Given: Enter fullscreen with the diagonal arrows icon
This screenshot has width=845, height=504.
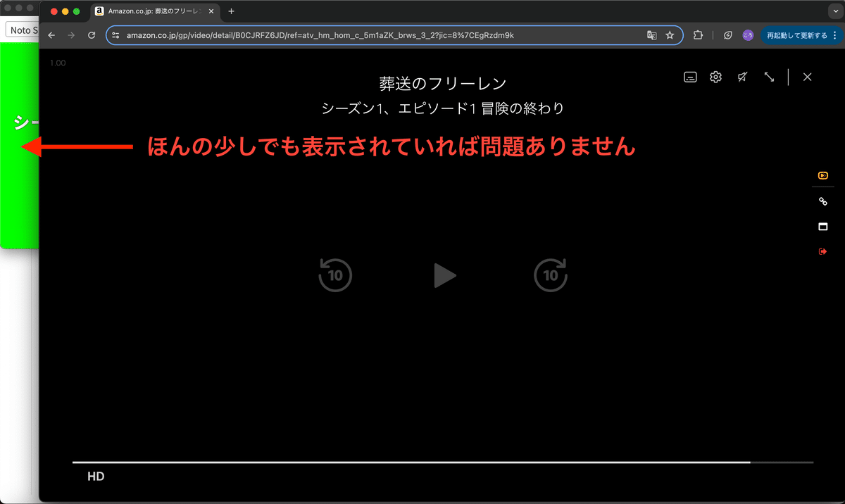Looking at the screenshot, I should point(769,77).
